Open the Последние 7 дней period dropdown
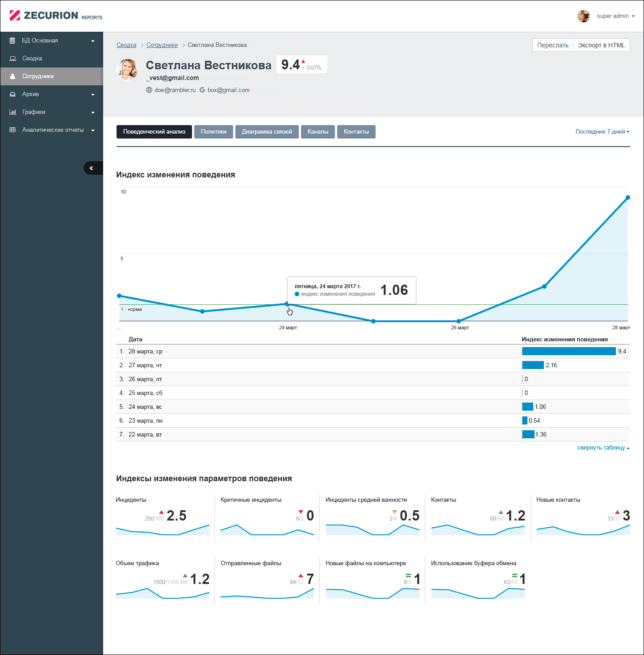This screenshot has width=644, height=655. pos(602,132)
